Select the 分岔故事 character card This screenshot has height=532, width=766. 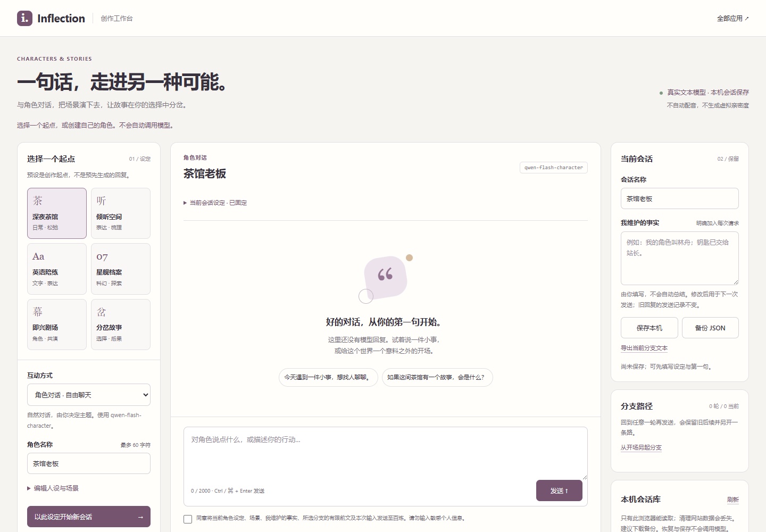(x=121, y=325)
